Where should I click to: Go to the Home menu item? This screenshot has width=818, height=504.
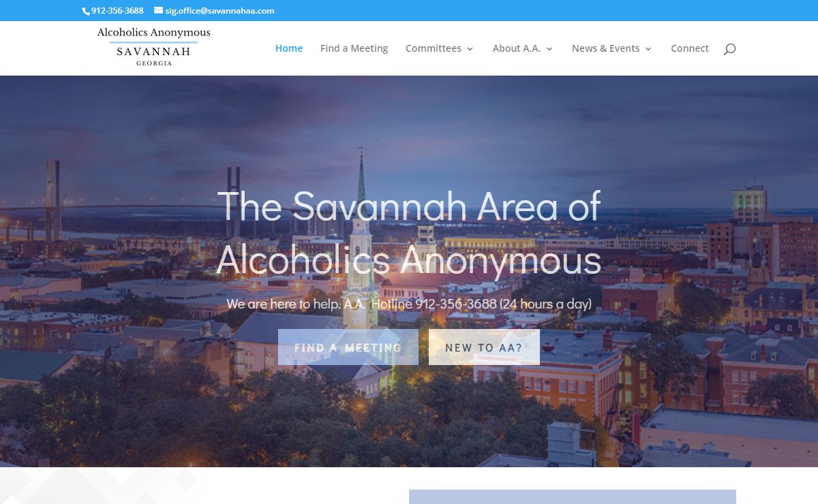pos(289,48)
